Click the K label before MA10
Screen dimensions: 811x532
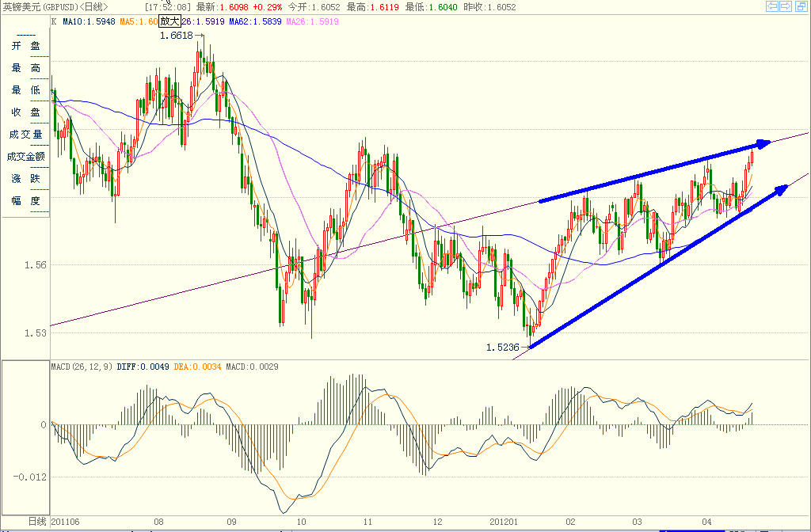point(54,21)
